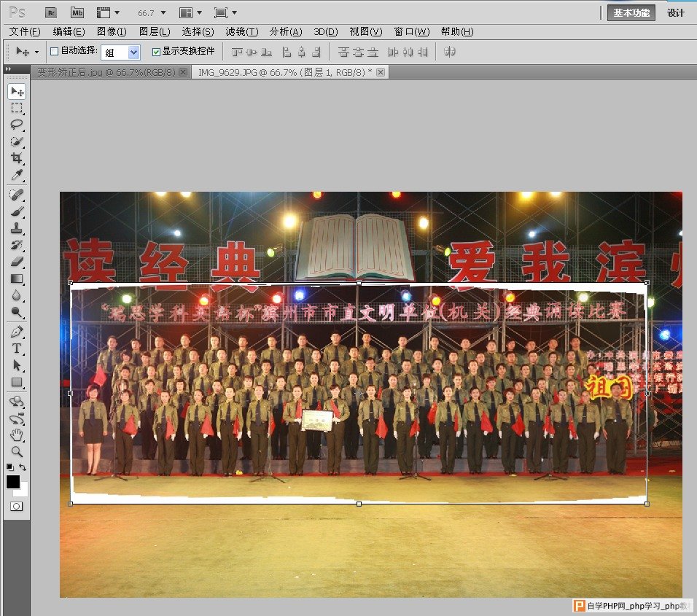This screenshot has width=697, height=616.
Task: Open the 分析(A) menu
Action: (286, 31)
